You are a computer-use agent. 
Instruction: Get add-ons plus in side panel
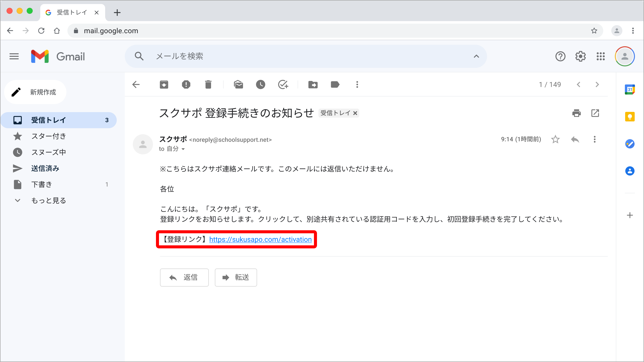click(630, 215)
